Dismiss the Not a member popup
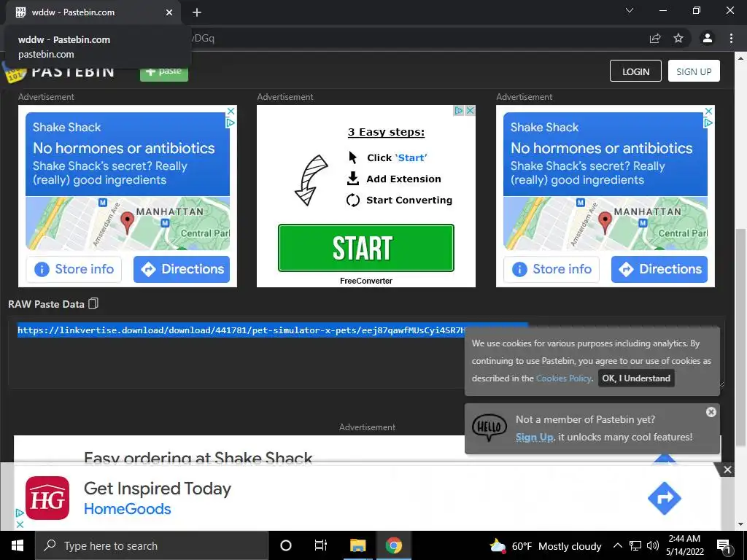Screen dimensions: 747x560 711,412
